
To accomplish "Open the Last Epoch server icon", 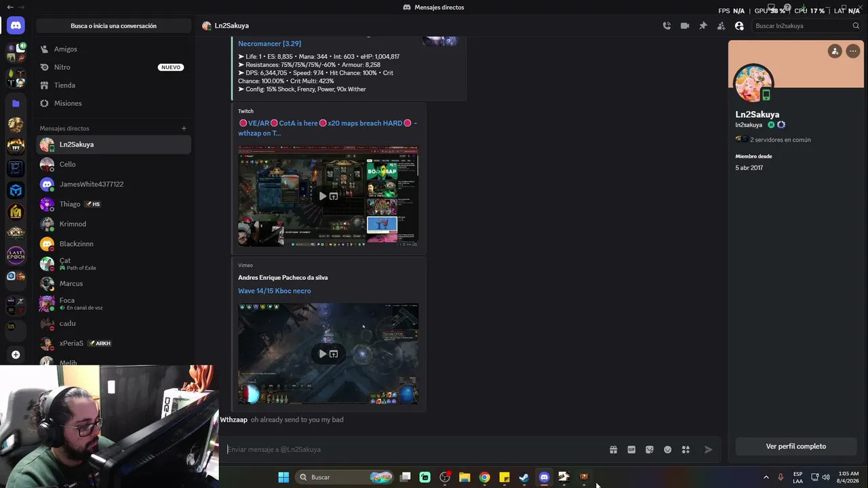I will click(x=16, y=255).
